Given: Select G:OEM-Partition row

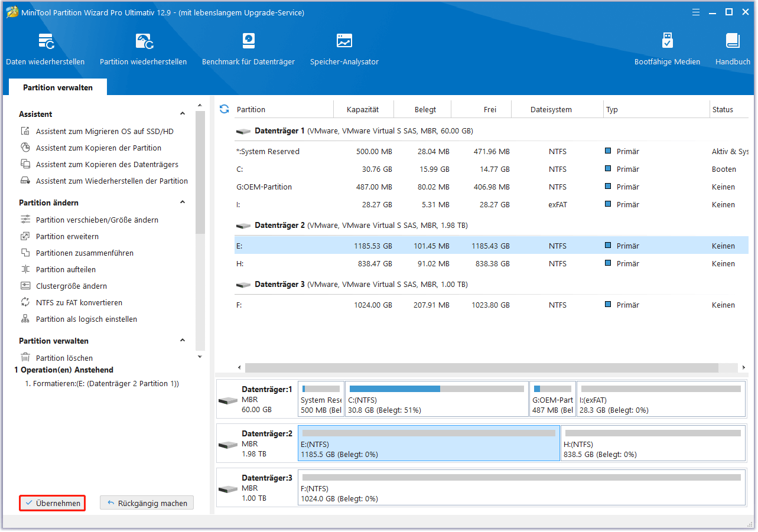Looking at the screenshot, I should coord(492,187).
